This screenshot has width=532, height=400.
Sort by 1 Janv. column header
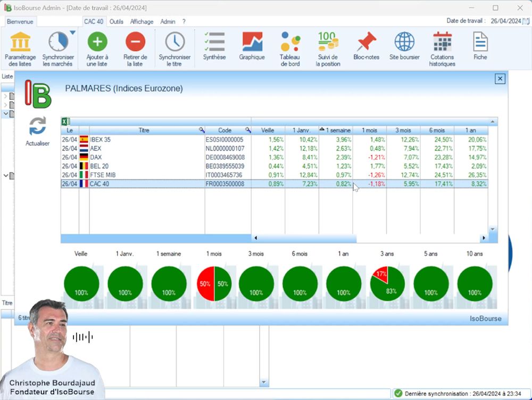tap(302, 130)
